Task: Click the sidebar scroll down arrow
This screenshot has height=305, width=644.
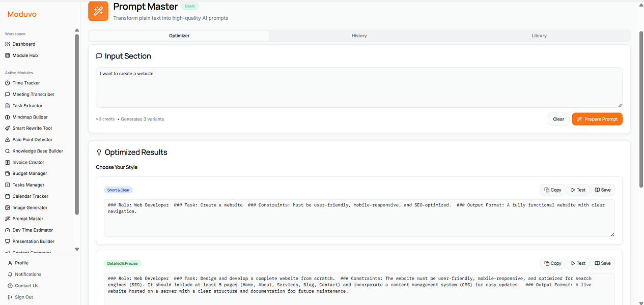Action: coord(77,249)
